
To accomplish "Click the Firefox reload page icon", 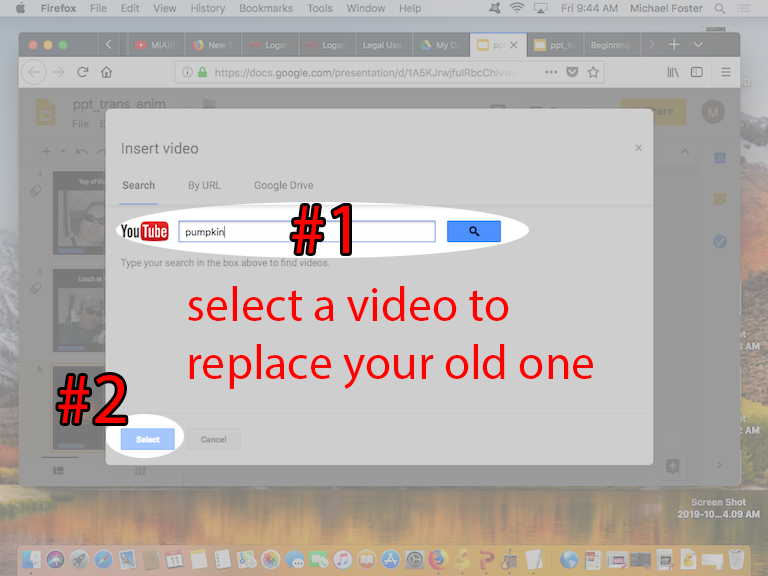I will (x=83, y=72).
